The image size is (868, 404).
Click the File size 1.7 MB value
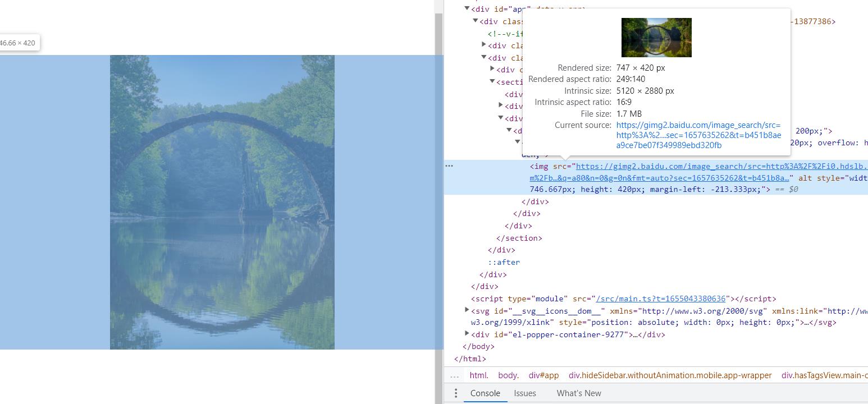click(x=629, y=113)
